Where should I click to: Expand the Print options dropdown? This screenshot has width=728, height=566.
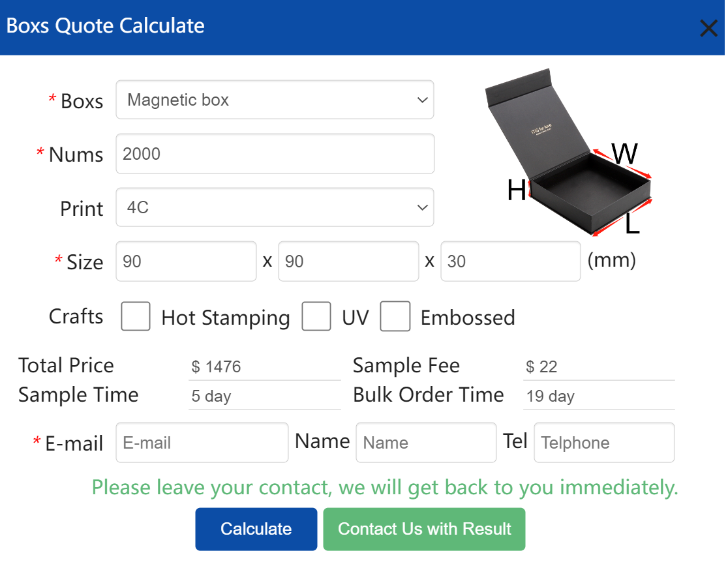[x=275, y=207]
